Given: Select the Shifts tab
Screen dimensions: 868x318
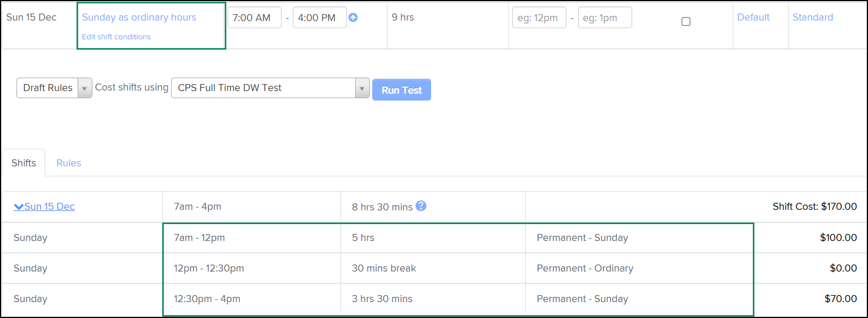Looking at the screenshot, I should 24,163.
